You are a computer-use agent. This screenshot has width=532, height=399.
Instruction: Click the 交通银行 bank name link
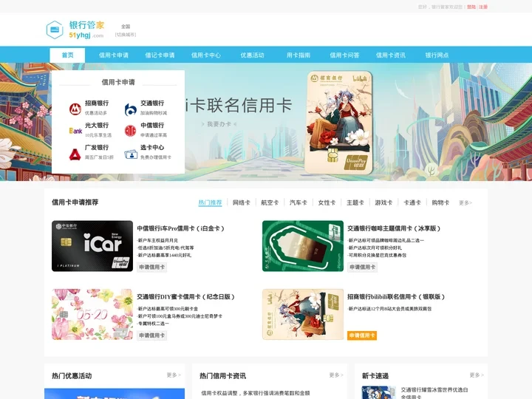pos(152,103)
